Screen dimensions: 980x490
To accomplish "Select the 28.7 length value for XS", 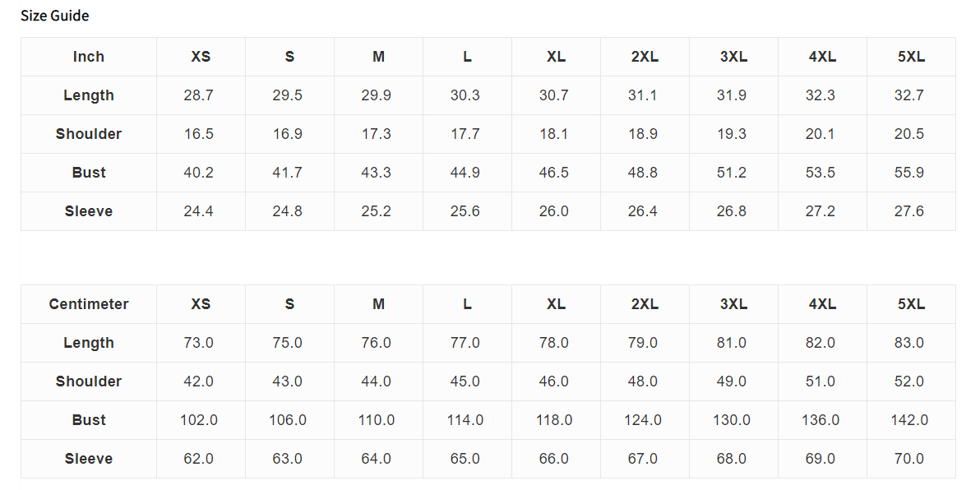I will [x=199, y=95].
